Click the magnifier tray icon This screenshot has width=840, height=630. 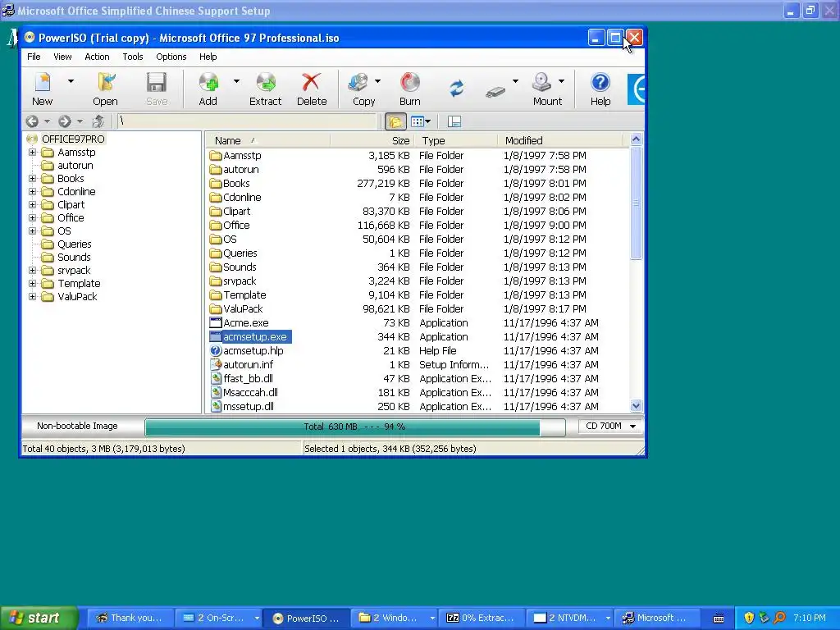coord(780,618)
